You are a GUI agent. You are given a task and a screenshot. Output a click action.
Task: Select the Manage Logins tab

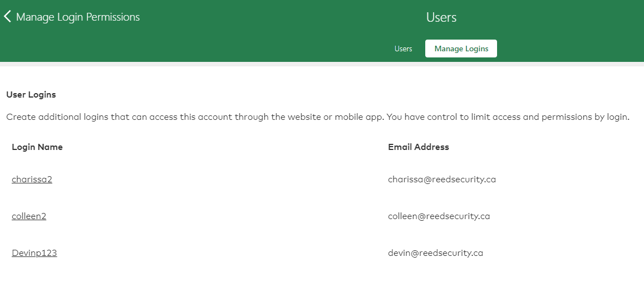click(461, 49)
